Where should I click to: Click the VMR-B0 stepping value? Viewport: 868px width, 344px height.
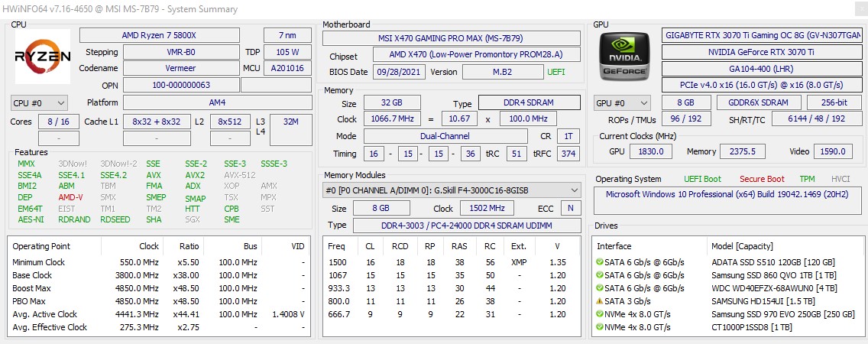[x=180, y=52]
